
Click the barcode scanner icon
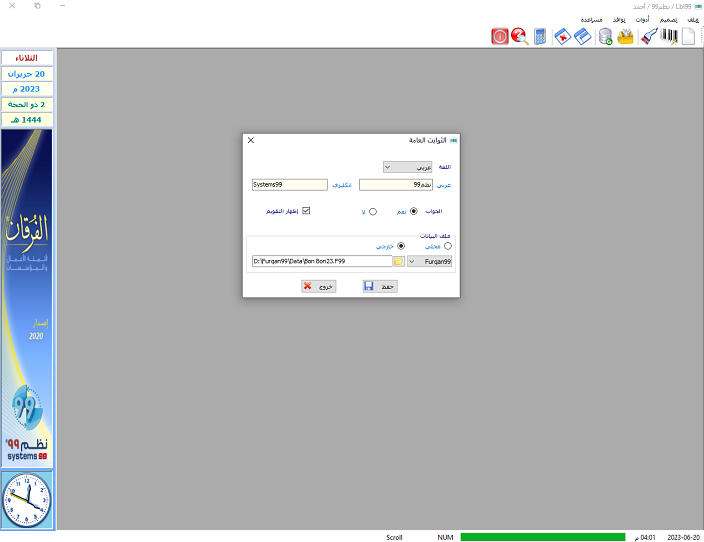point(648,37)
